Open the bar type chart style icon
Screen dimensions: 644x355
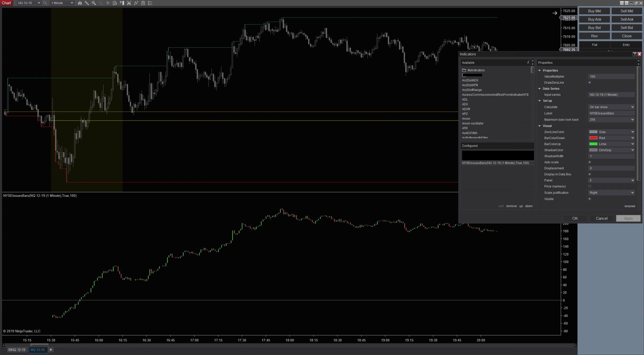[80, 3]
